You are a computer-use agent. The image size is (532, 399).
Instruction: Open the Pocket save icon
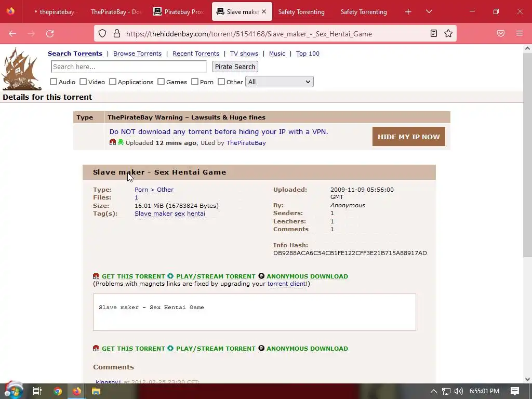coord(501,33)
